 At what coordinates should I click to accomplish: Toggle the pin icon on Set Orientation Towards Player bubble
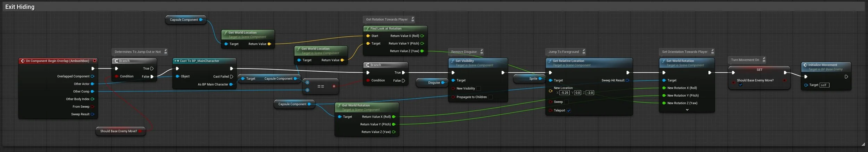(x=712, y=52)
